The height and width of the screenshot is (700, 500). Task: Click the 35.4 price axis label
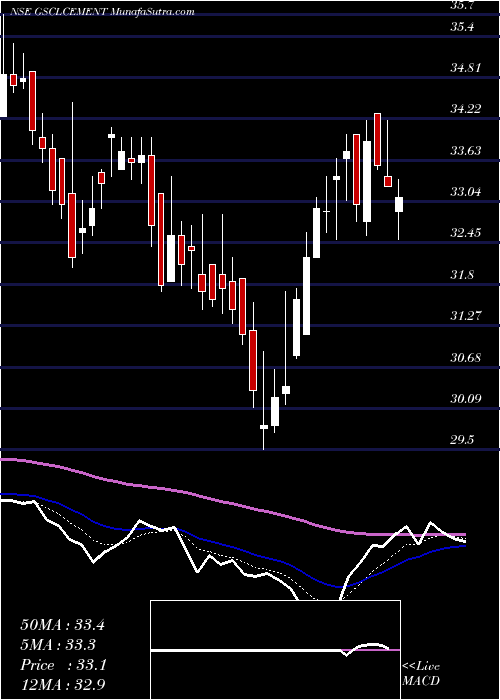(x=462, y=27)
